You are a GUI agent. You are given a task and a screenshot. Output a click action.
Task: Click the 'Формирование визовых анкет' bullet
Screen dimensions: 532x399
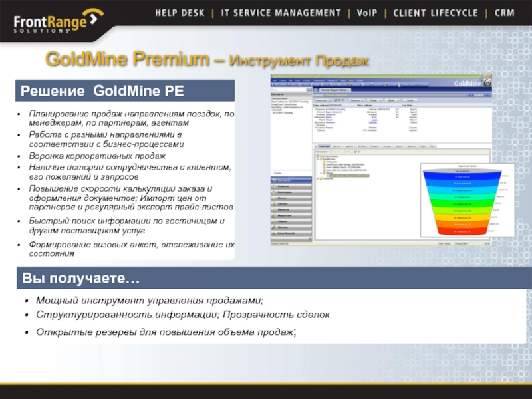[132, 249]
